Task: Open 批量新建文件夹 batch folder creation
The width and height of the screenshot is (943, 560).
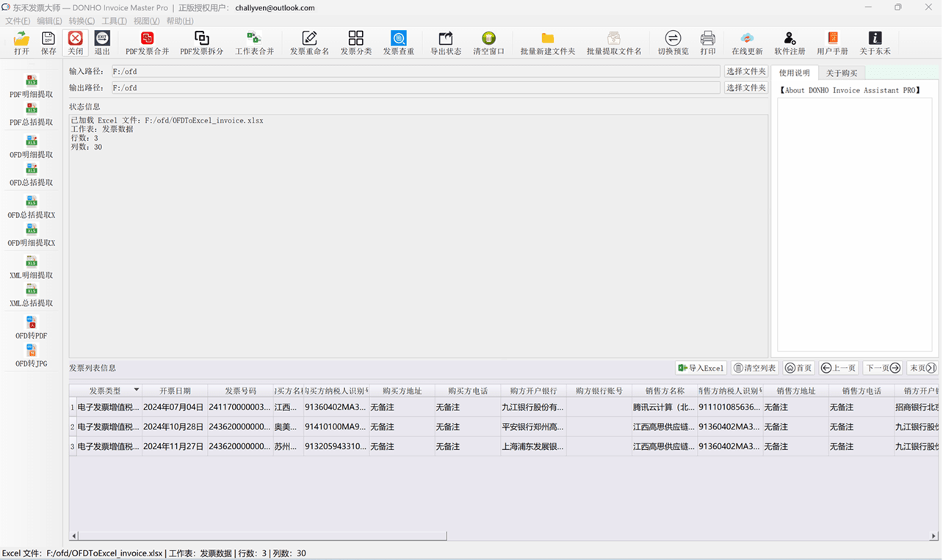Action: [548, 43]
